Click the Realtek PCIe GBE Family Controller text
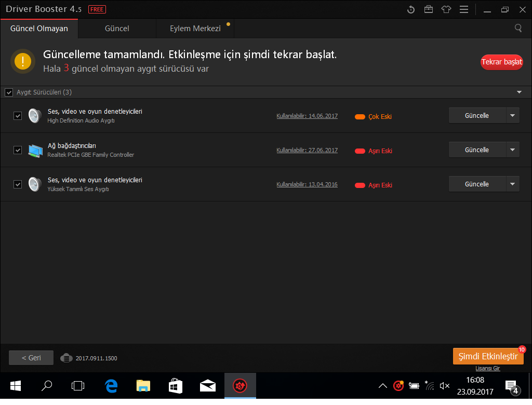Image resolution: width=532 pixels, height=405 pixels. (90, 155)
